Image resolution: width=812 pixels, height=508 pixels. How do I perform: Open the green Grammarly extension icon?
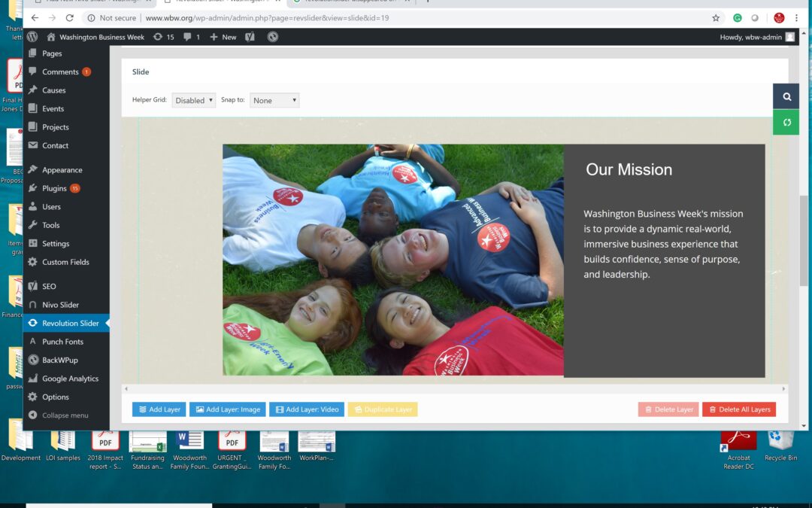pos(738,17)
